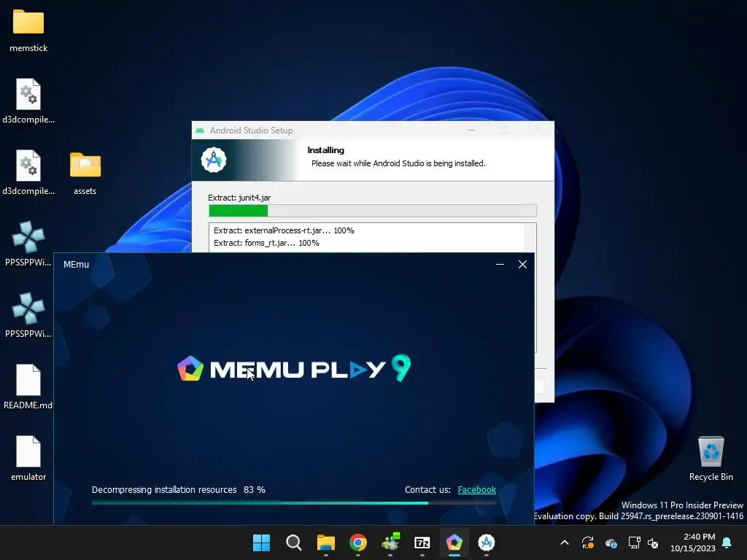Switch to MEmu installer in taskbar
Image resolution: width=747 pixels, height=560 pixels.
point(454,542)
